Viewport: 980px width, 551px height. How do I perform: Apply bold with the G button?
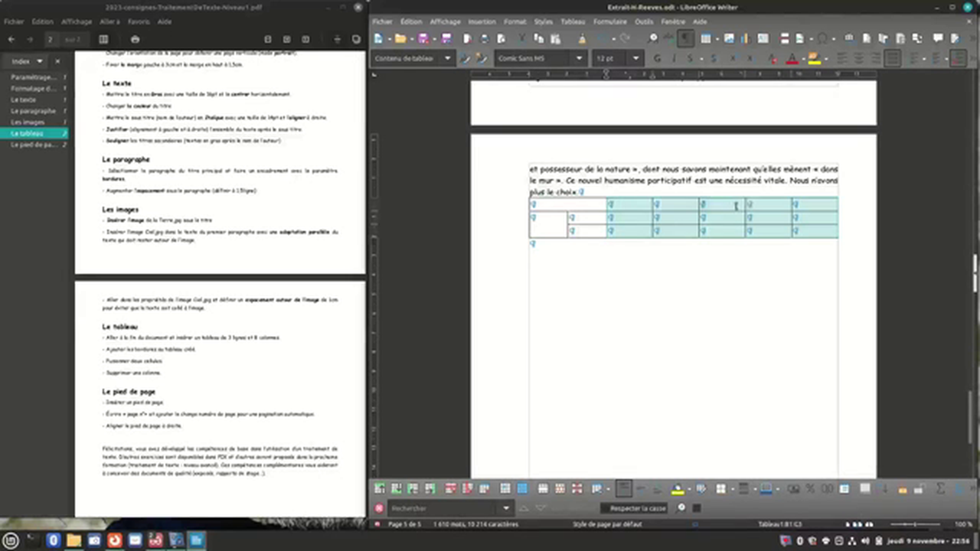pos(657,58)
